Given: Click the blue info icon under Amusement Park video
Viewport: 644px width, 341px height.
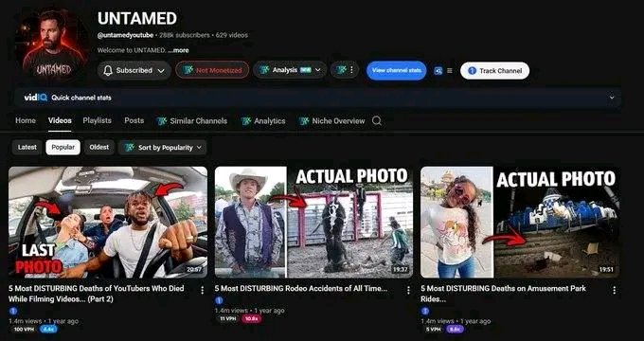Looking at the screenshot, I should pos(425,311).
